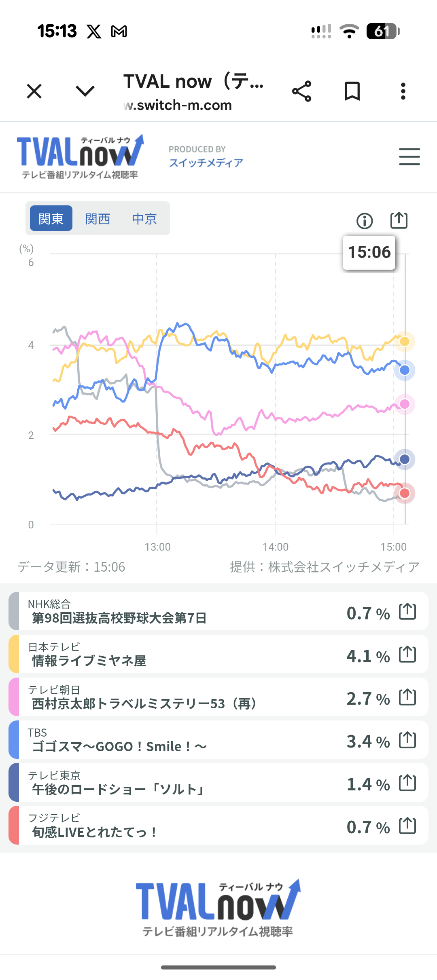
Task: Share the テレビ朝日 rating row
Action: click(407, 697)
